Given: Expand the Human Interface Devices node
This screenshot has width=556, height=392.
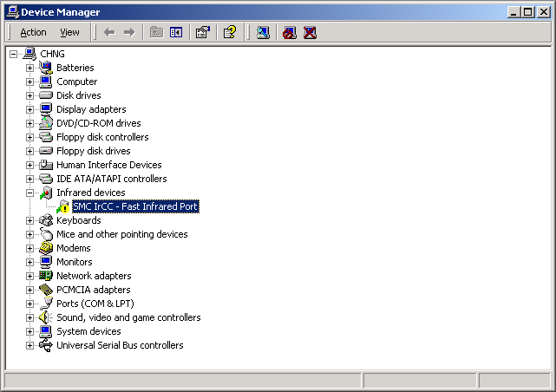Looking at the screenshot, I should coord(29,165).
